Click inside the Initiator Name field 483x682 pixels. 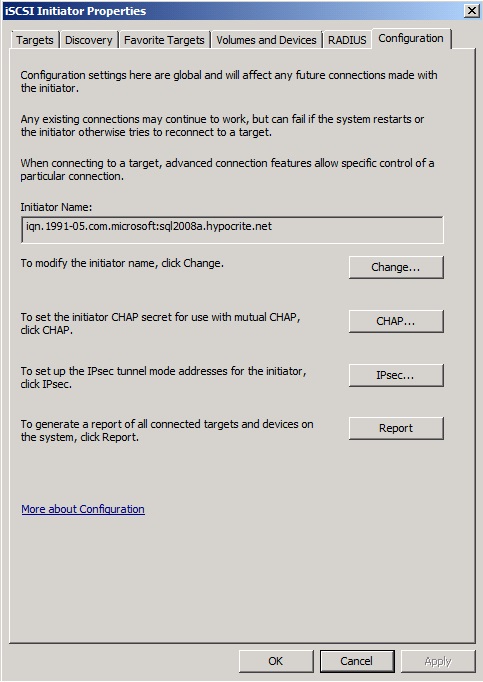232,230
